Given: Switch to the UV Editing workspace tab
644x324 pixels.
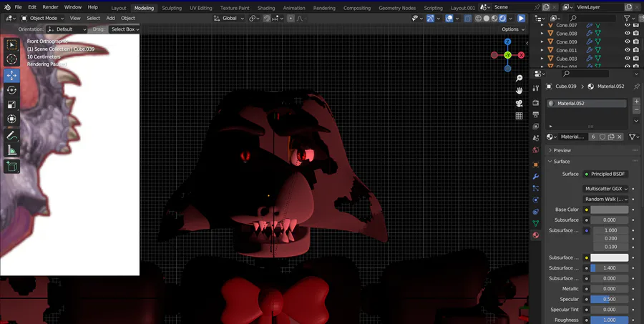Looking at the screenshot, I should (x=201, y=8).
